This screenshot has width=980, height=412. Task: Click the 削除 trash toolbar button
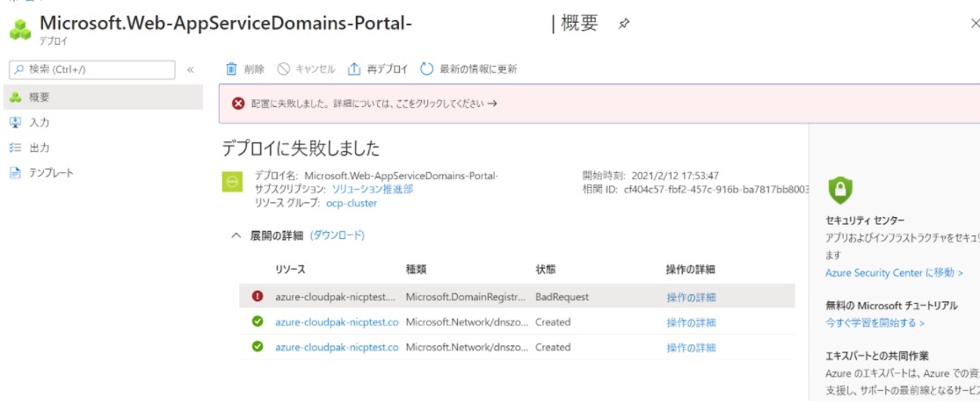tap(245, 69)
